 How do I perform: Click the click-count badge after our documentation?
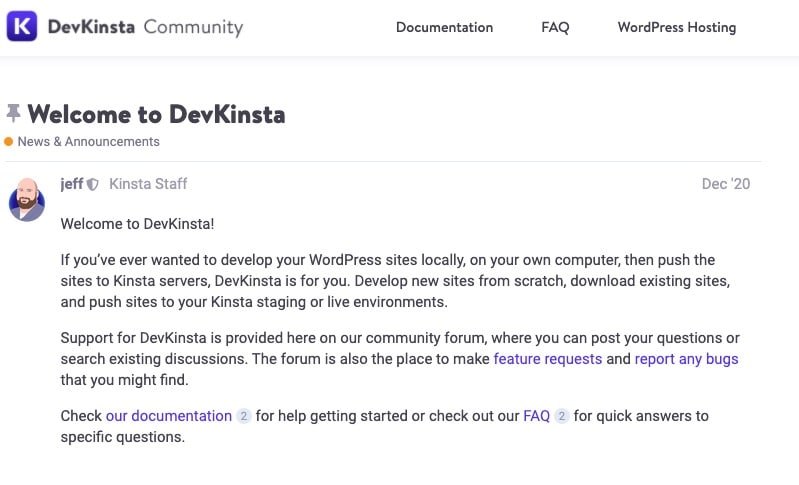click(x=244, y=416)
